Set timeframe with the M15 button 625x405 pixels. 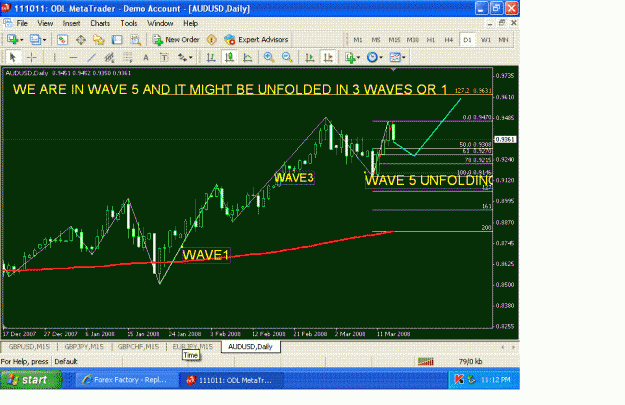pyautogui.click(x=394, y=39)
